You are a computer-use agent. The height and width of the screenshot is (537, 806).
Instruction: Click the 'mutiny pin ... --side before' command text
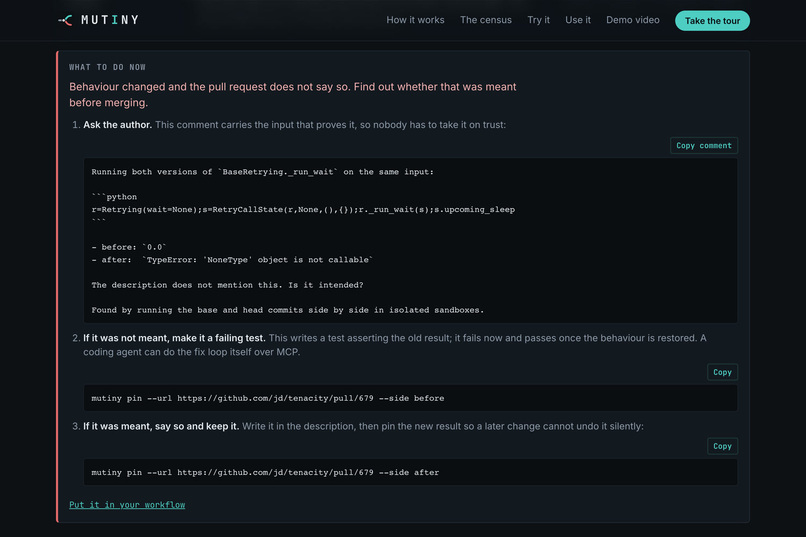click(267, 398)
